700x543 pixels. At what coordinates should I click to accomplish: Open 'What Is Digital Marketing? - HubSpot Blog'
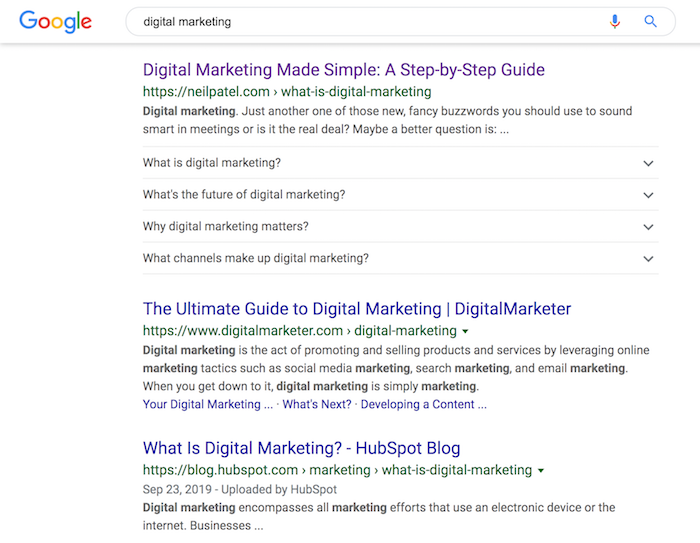pyautogui.click(x=301, y=448)
